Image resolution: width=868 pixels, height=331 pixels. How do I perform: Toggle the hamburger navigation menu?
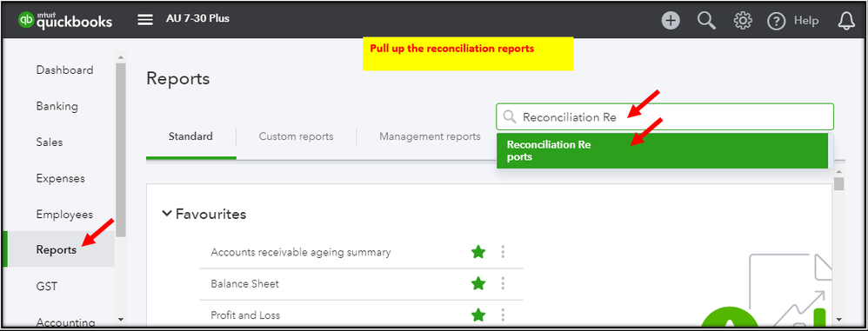(x=145, y=20)
